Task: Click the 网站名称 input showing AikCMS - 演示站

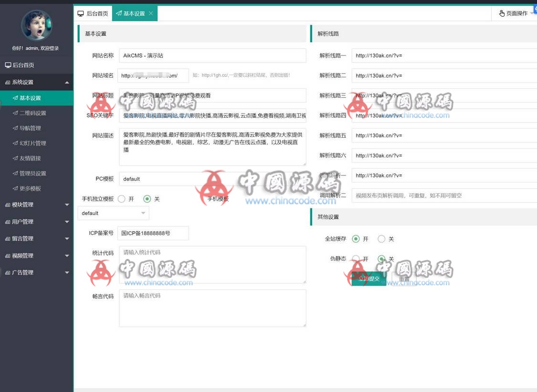Action: coord(212,55)
